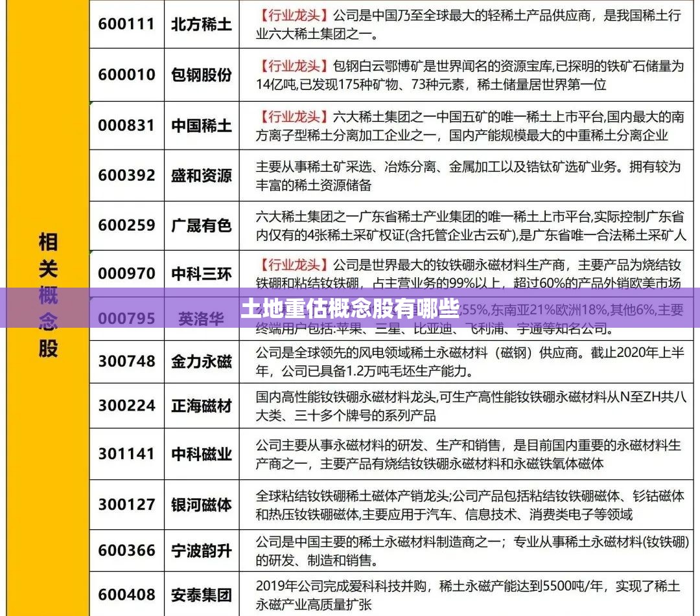This screenshot has height=616, width=700.
Task: Click the stock name 中科磁业
Action: pyautogui.click(x=202, y=454)
